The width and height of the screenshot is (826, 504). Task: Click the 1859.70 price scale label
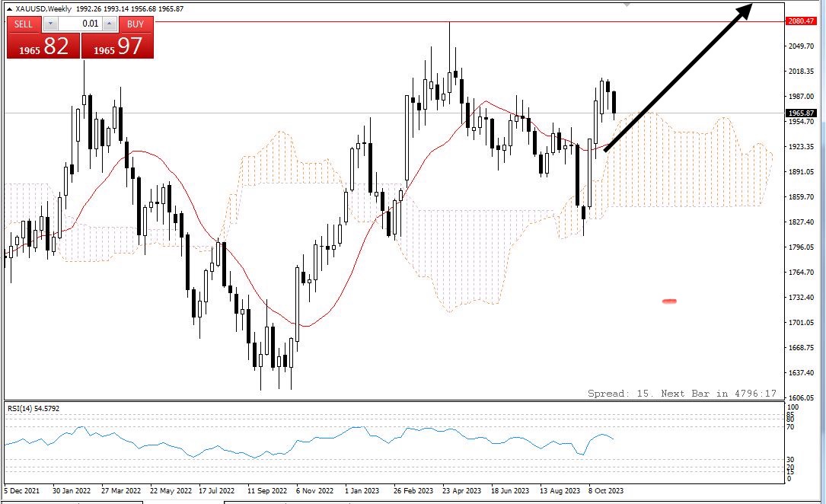(x=801, y=197)
